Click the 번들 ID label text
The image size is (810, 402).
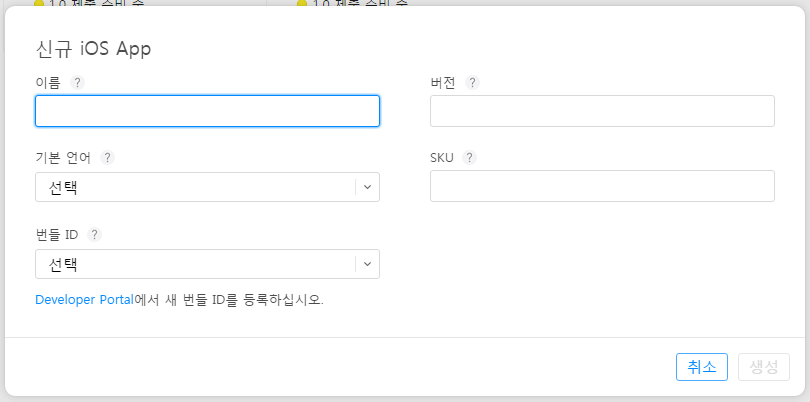(x=57, y=235)
